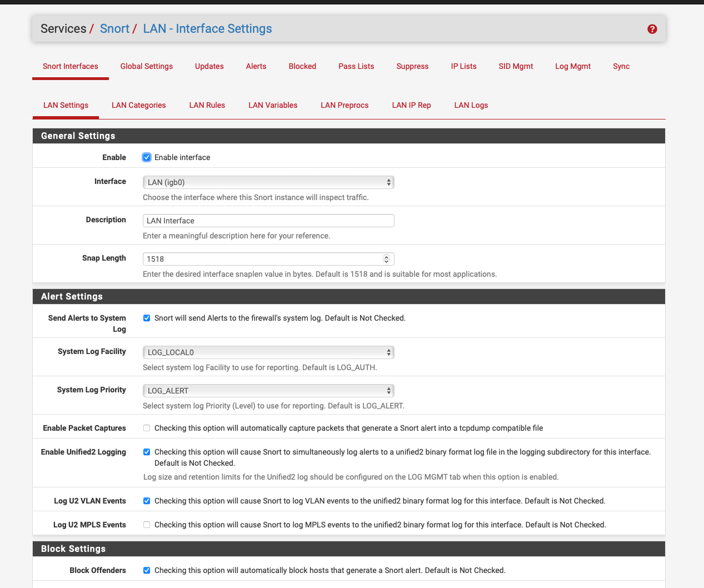
Task: Open the LAN Rules sub-tab
Action: [207, 105]
